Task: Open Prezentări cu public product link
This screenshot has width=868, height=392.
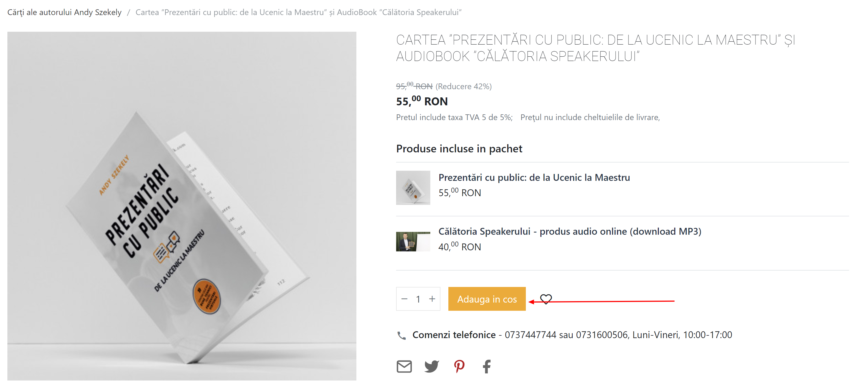Action: tap(534, 178)
